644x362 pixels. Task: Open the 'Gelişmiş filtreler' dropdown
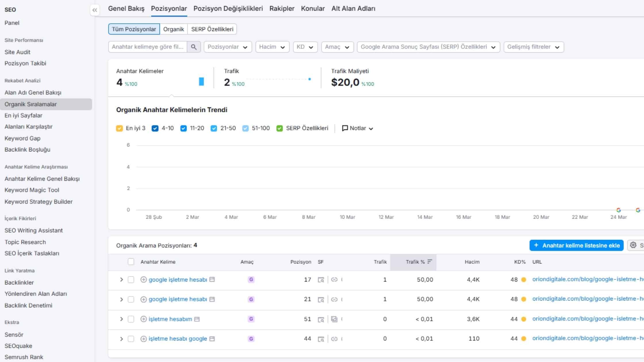534,47
